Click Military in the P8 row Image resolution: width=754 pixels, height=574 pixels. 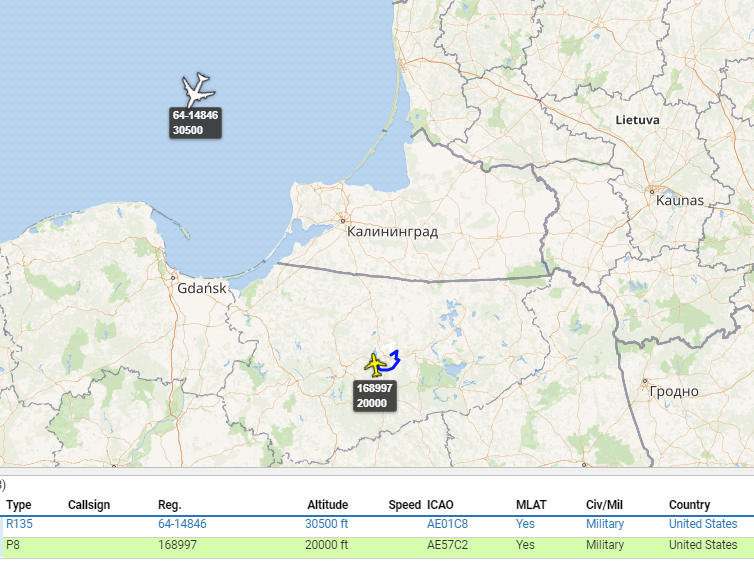604,545
